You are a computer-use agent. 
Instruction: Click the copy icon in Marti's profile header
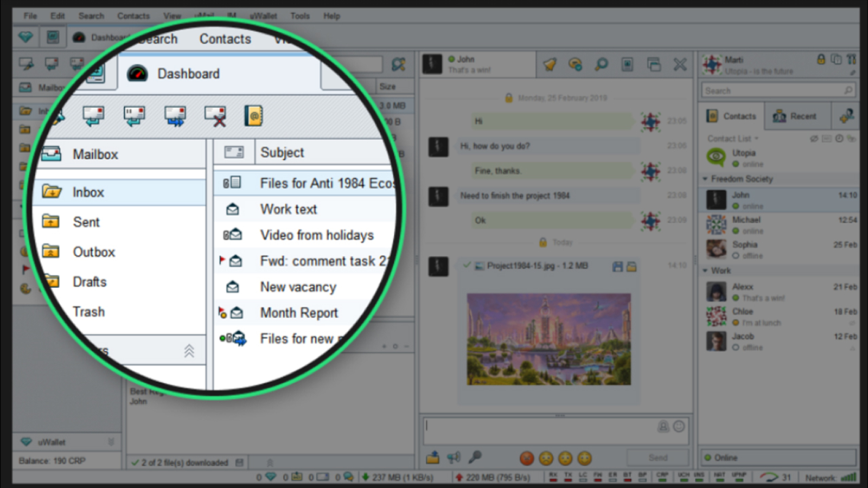(836, 59)
